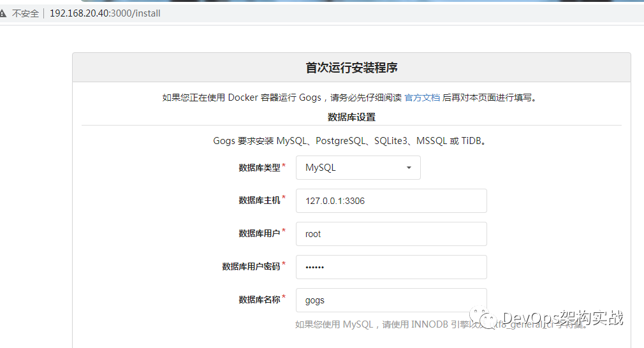Screen dimensions: 644x348
Task: Click the 数据库名称 field containing gogs
Action: 392,300
